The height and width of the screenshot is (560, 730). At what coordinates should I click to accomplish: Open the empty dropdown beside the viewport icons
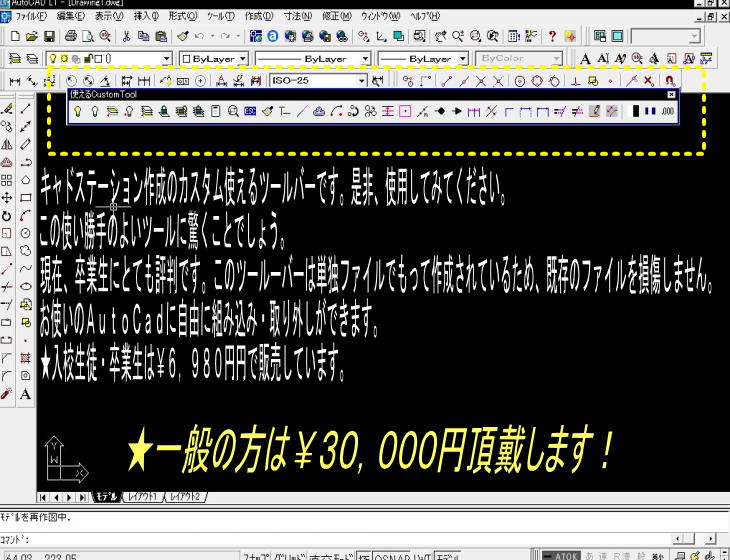pos(695,36)
